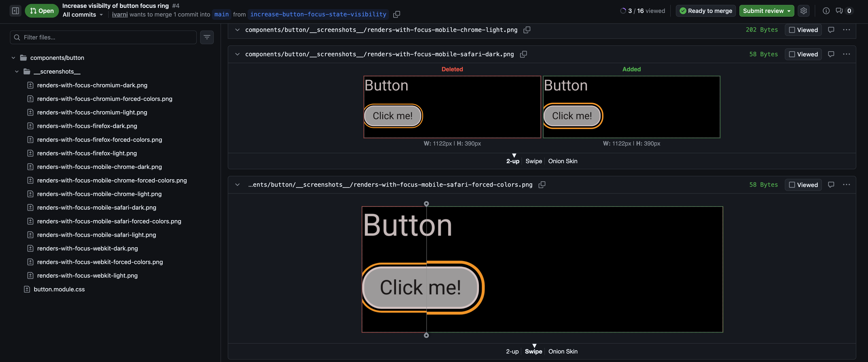Focus the Filter files input
This screenshot has width=868, height=362.
coord(103,37)
